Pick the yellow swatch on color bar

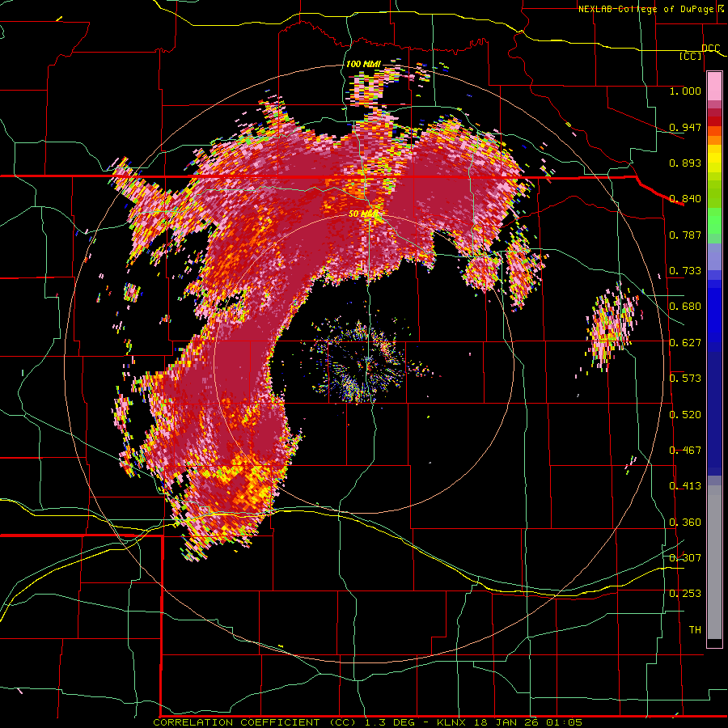click(x=714, y=159)
